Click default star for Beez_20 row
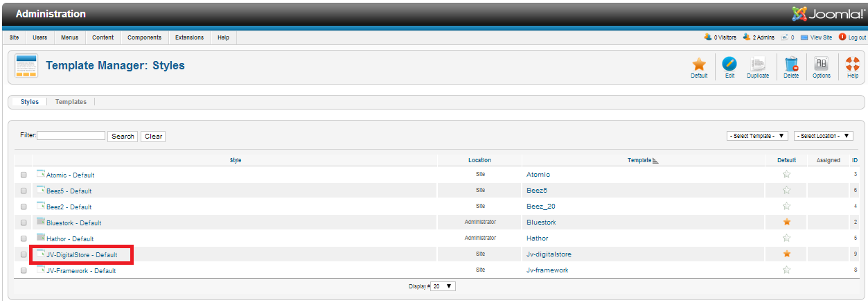 786,207
